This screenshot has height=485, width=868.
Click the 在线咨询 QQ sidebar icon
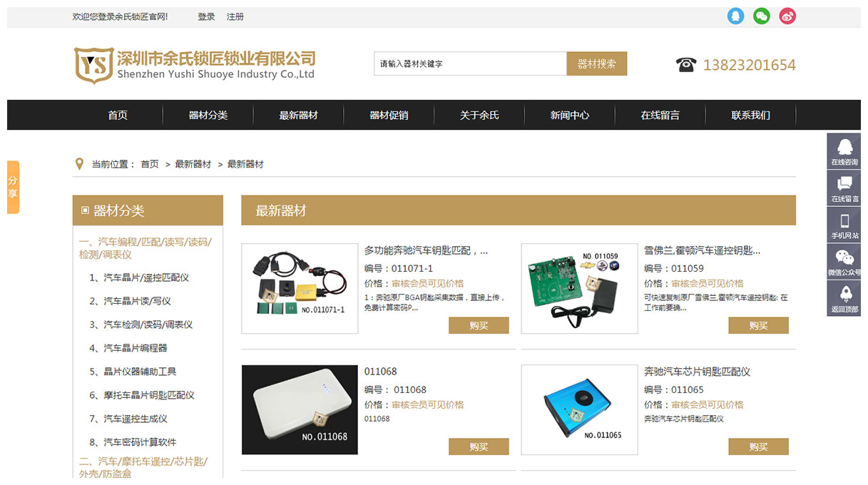(844, 151)
